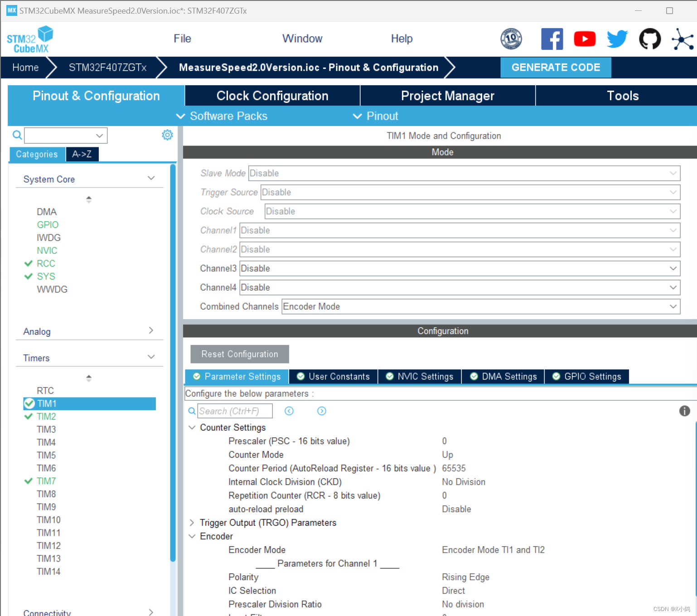This screenshot has height=616, width=697.
Task: Click the sort arrows under Timers
Action: (89, 378)
